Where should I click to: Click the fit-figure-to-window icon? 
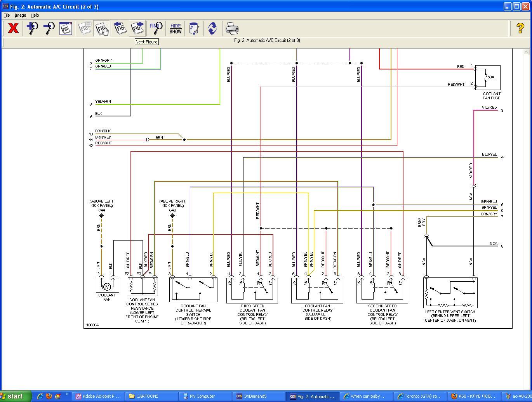tap(65, 28)
